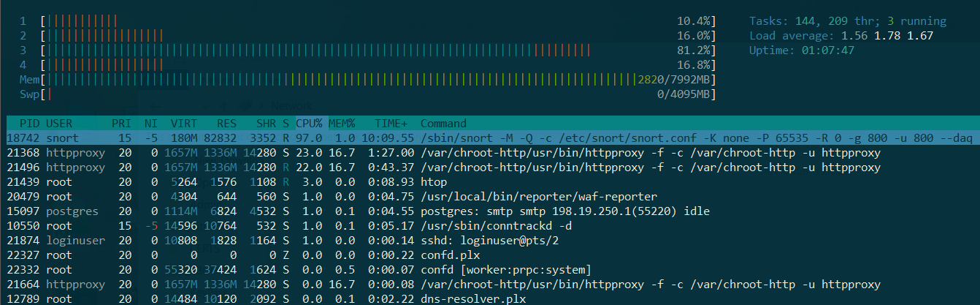Click the Uptime 01:07:47 readout
Viewport: 980px width, 305px height.
[x=802, y=50]
